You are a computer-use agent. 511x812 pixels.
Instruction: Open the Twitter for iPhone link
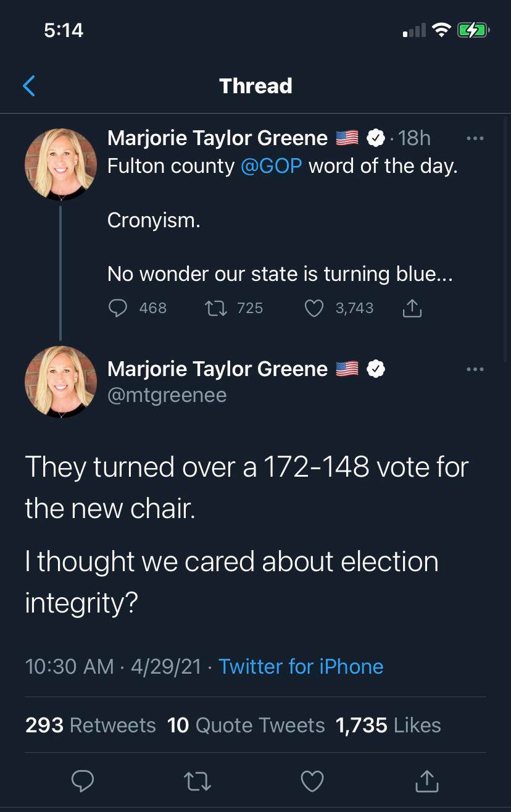[x=301, y=666]
